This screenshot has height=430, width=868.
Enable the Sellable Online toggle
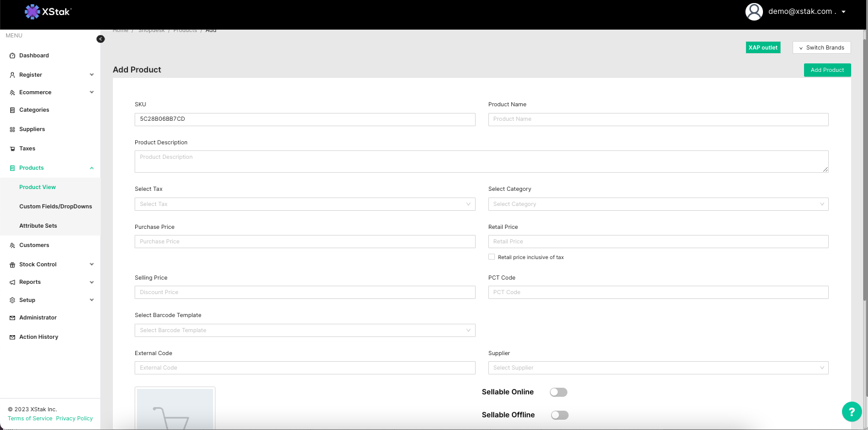[558, 392]
